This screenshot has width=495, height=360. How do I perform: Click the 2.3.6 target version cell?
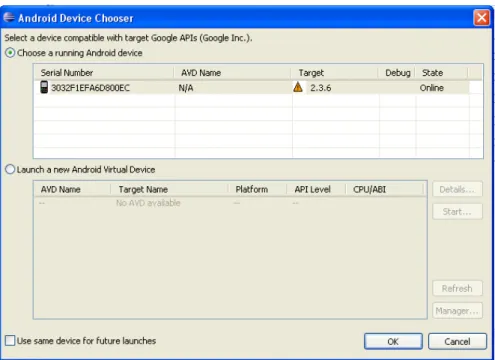pyautogui.click(x=321, y=88)
